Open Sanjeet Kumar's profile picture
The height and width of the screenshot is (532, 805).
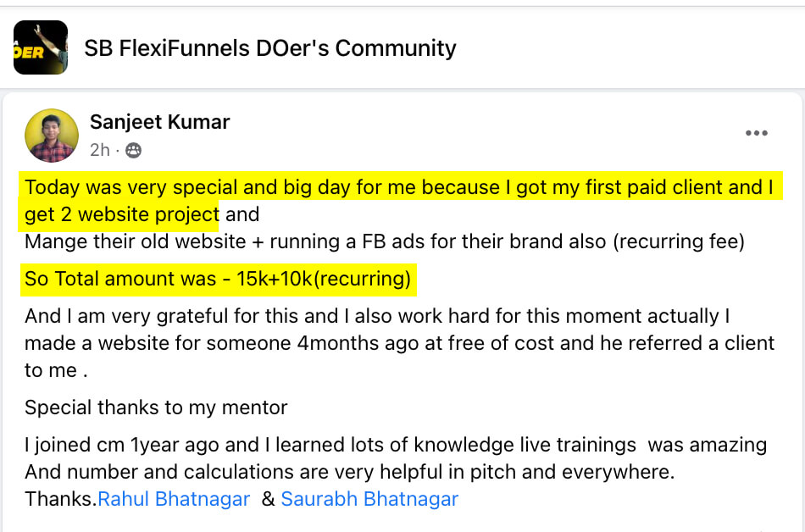(52, 135)
